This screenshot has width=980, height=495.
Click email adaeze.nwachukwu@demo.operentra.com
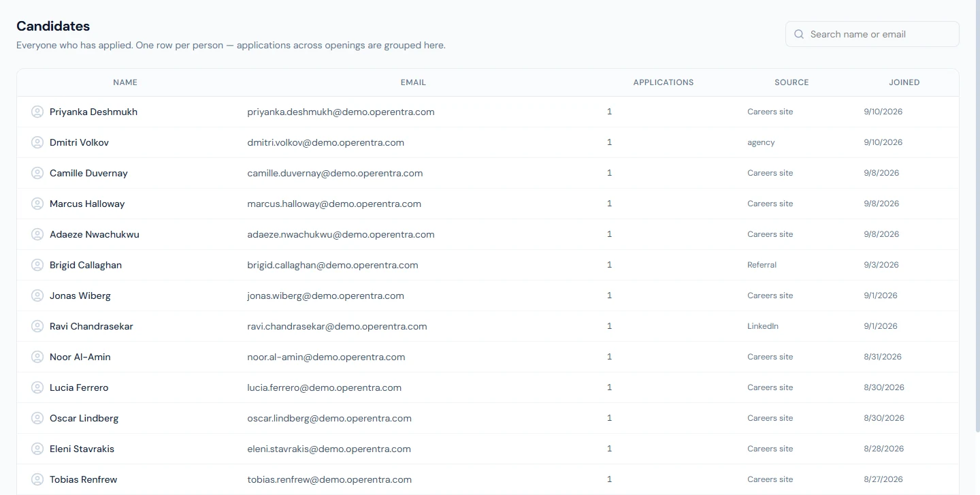pos(341,234)
